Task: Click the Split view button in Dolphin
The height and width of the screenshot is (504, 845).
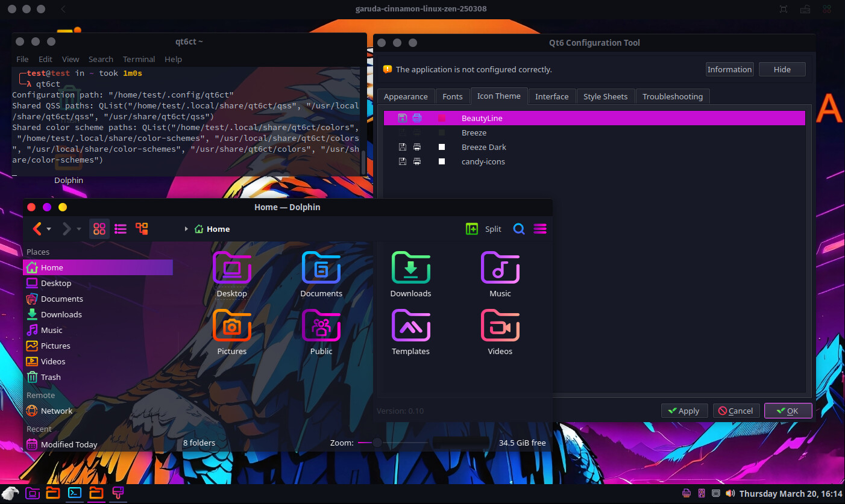Action: tap(484, 229)
